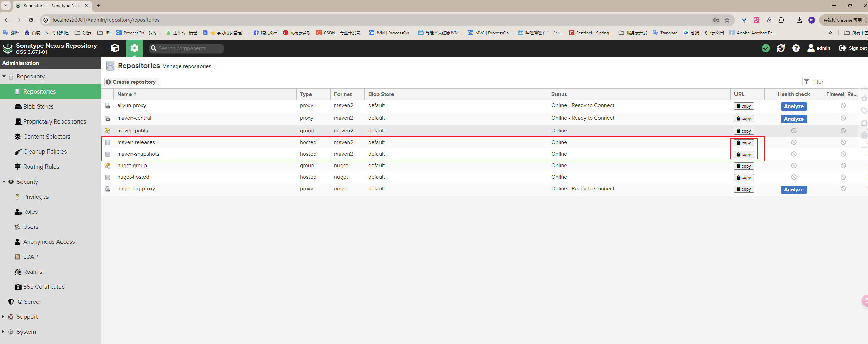Viewport: 868px width, 344px height.
Task: Click the Administration gear icon
Action: (134, 48)
